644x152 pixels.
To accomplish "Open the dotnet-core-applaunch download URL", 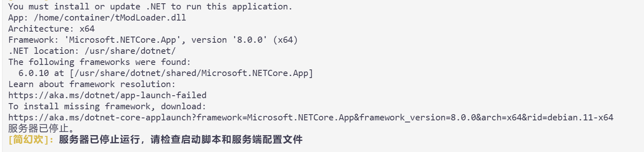I will 311,117.
